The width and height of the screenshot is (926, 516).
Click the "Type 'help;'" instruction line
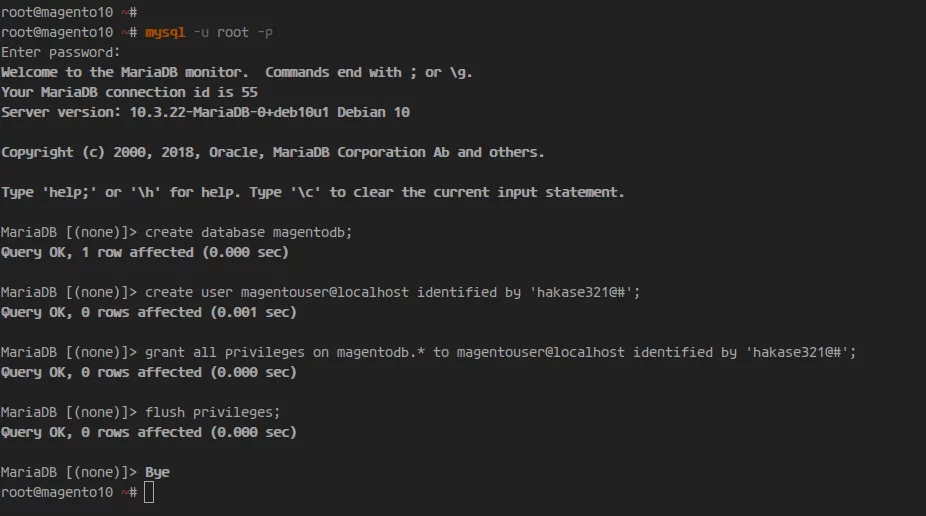pyautogui.click(x=312, y=192)
